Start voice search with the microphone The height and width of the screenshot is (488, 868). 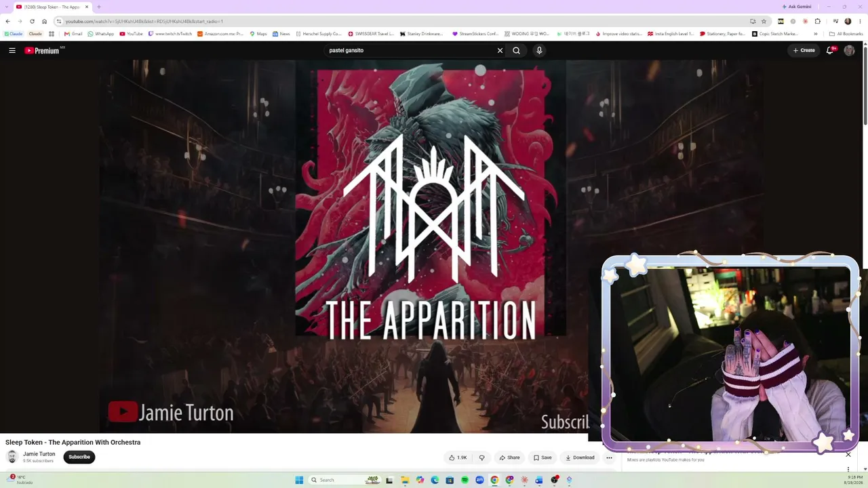click(539, 50)
